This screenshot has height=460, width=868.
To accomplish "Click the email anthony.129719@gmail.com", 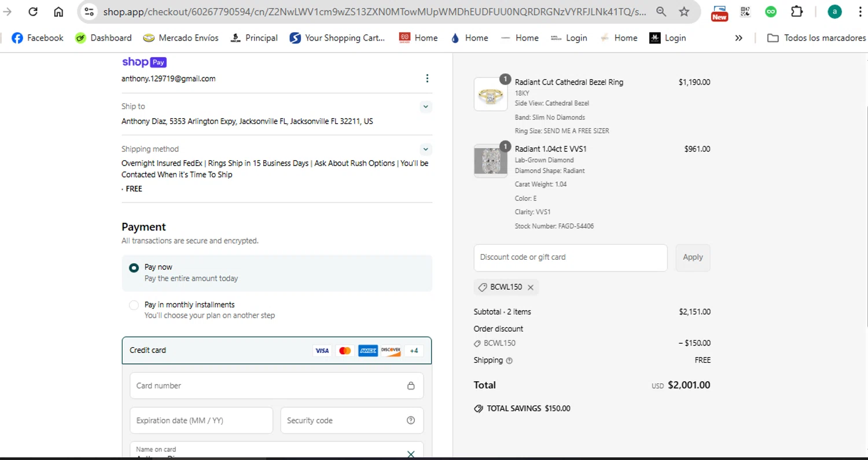I will point(168,79).
